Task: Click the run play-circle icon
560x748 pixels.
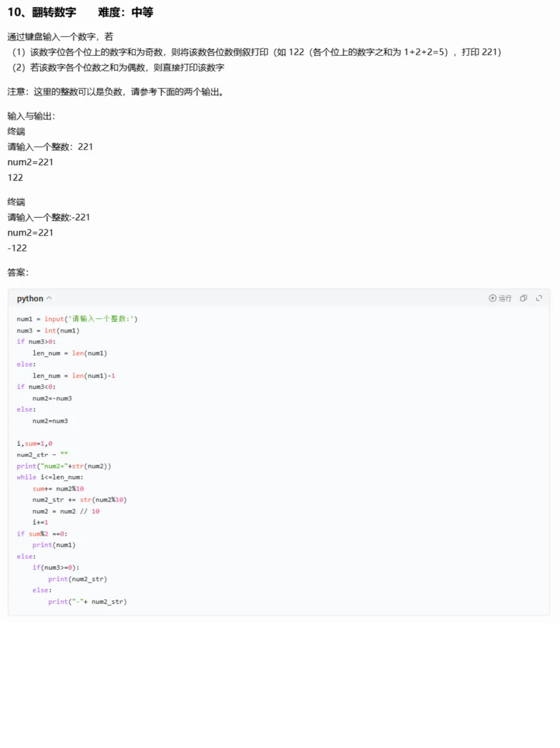Action: click(x=492, y=298)
